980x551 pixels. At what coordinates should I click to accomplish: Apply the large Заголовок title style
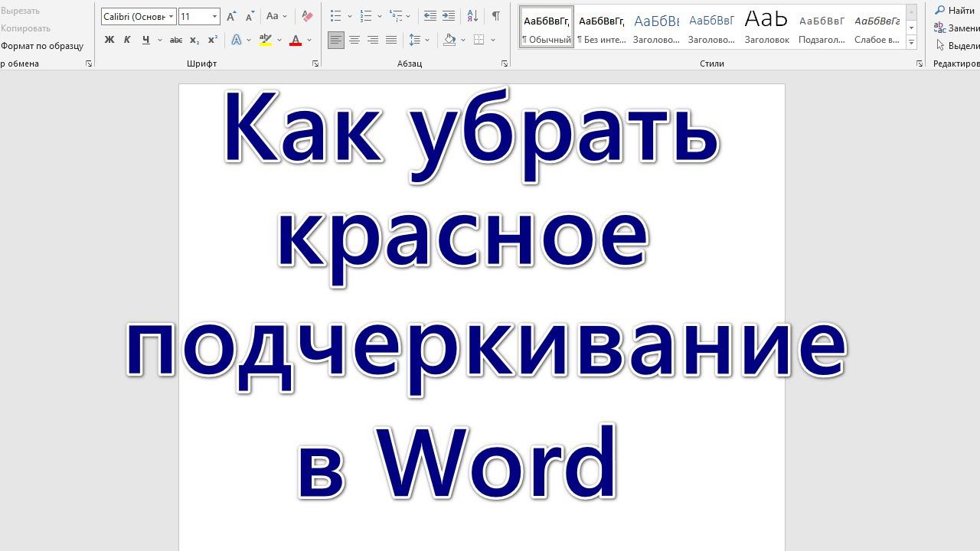(767, 28)
